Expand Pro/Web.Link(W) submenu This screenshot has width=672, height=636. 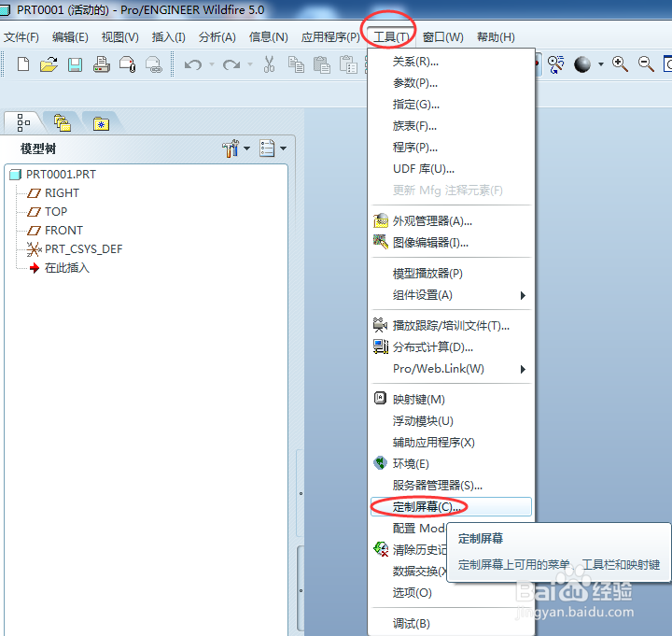[x=452, y=369]
